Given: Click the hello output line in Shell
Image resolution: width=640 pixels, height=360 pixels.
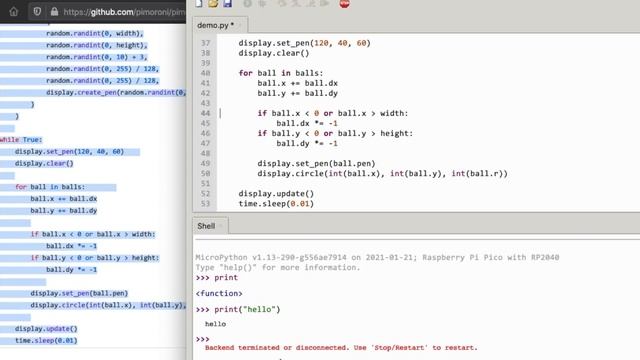Looking at the screenshot, I should (x=216, y=324).
